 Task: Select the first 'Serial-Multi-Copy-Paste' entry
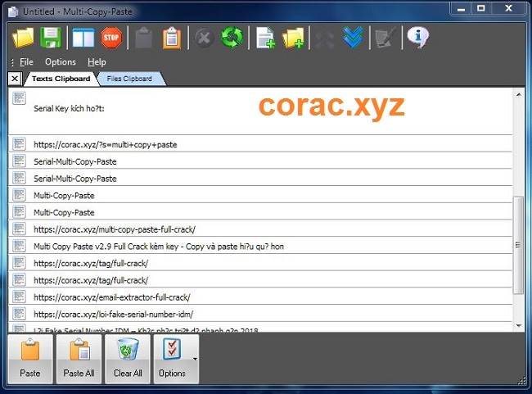[260, 161]
